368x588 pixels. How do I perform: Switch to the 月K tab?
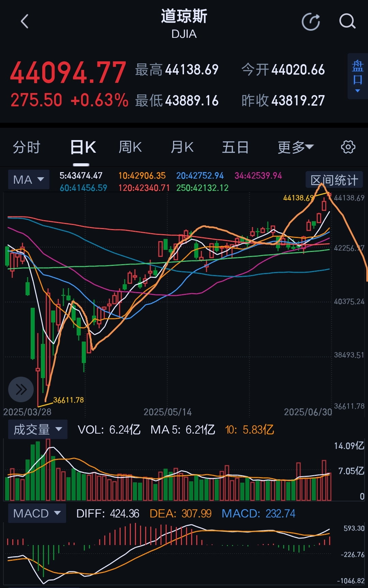click(x=182, y=147)
